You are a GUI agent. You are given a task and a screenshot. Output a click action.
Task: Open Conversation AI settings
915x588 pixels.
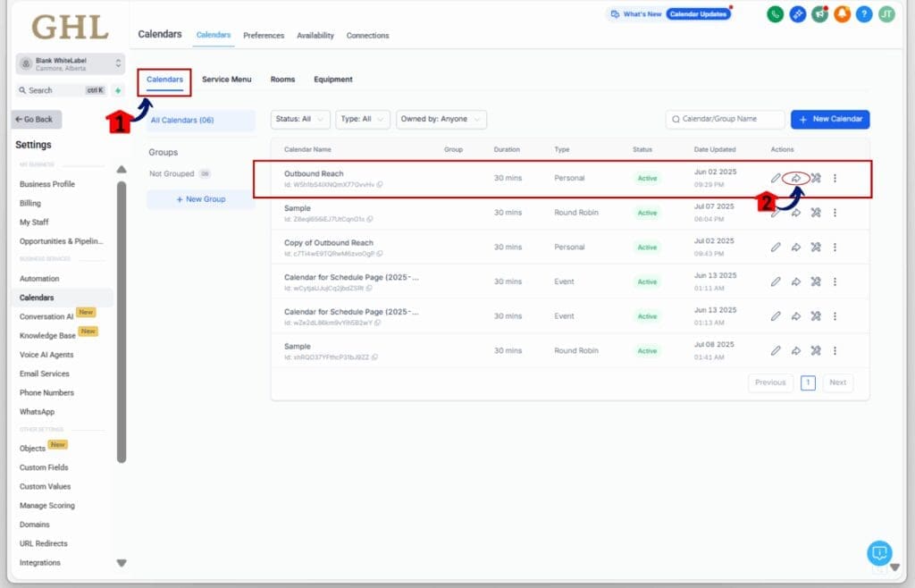[46, 316]
